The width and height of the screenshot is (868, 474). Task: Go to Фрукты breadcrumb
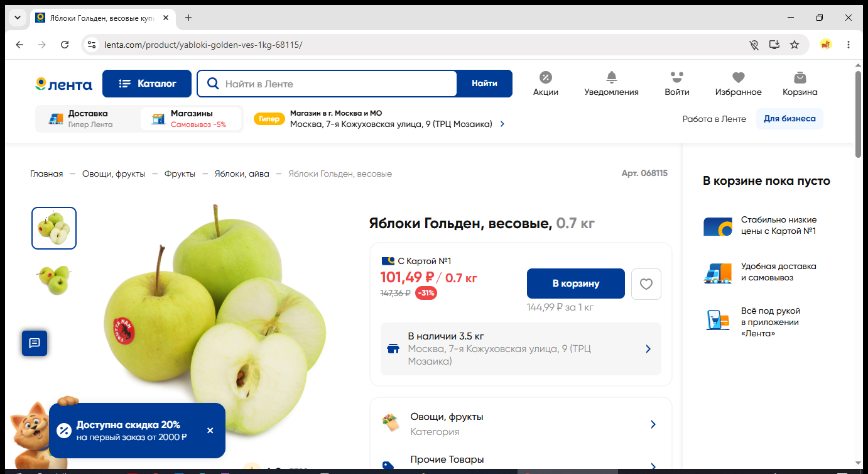click(180, 174)
